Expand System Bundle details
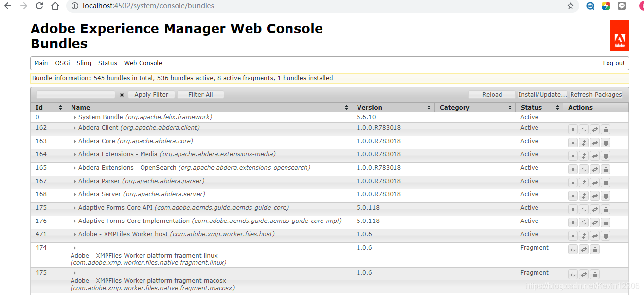Viewport: 644px width, 295px height. tap(74, 117)
